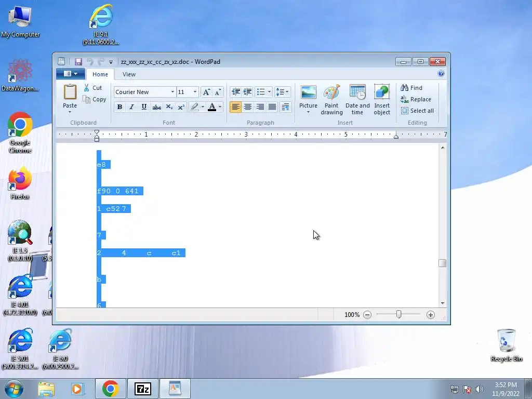
Task: Toggle superscript formatting
Action: (181, 107)
